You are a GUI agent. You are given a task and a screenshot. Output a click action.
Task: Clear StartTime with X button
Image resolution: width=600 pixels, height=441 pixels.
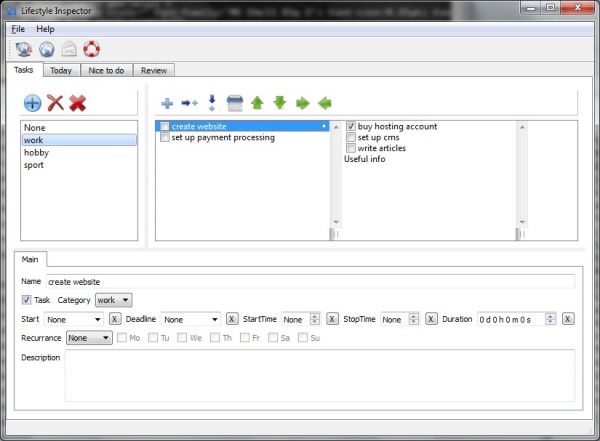[332, 319]
